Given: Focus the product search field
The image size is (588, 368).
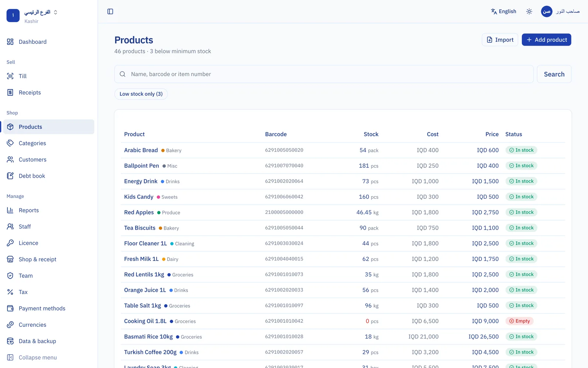Looking at the screenshot, I should point(324,74).
